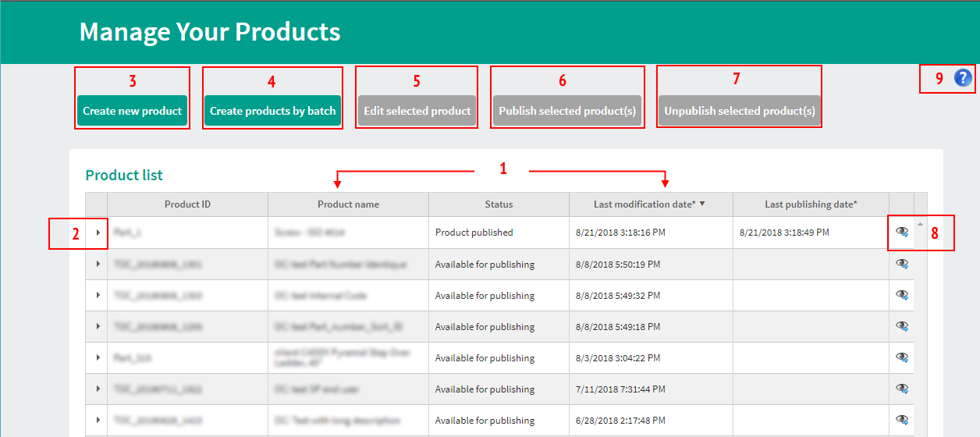Click eye icon for row modified 8/8/2018 5:49:18 PM
The width and height of the screenshot is (980, 437).
pos(902,326)
